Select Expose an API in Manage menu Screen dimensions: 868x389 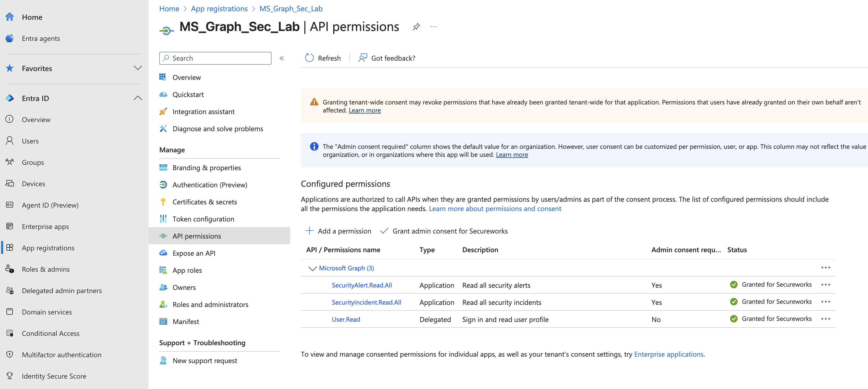(194, 253)
